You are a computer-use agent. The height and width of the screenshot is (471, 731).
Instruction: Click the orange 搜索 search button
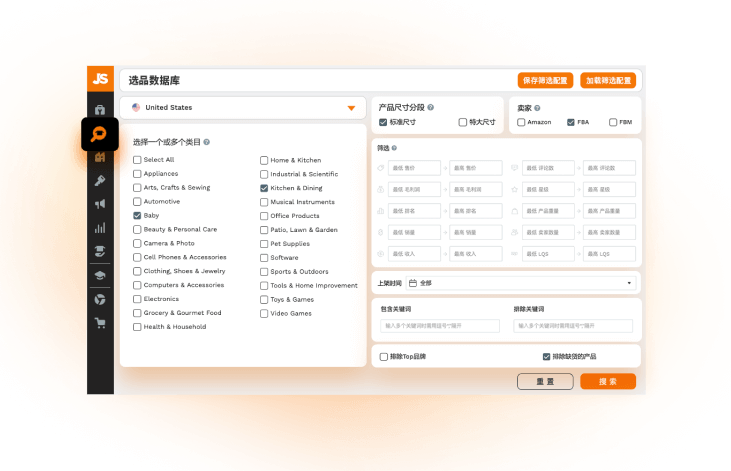tap(608, 381)
